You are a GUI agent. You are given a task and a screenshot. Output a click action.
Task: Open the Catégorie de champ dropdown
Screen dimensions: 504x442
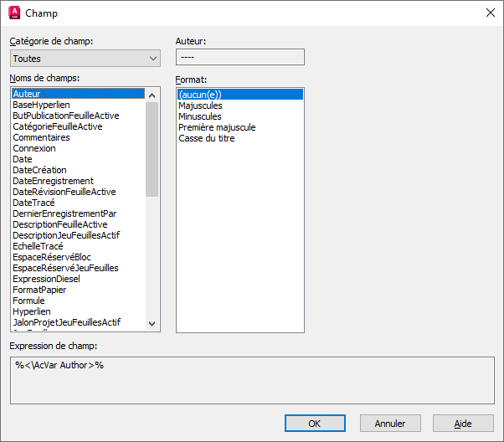click(85, 59)
